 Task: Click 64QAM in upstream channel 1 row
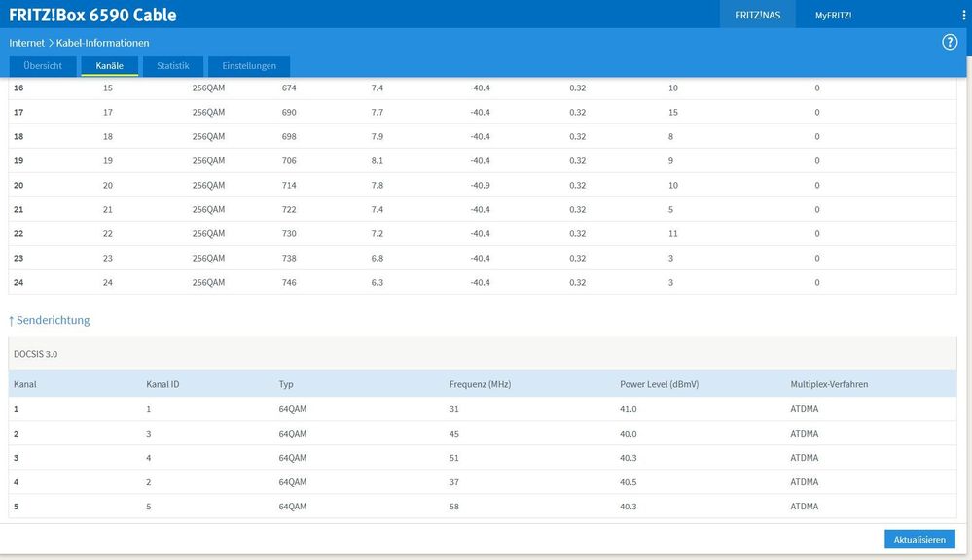point(293,409)
